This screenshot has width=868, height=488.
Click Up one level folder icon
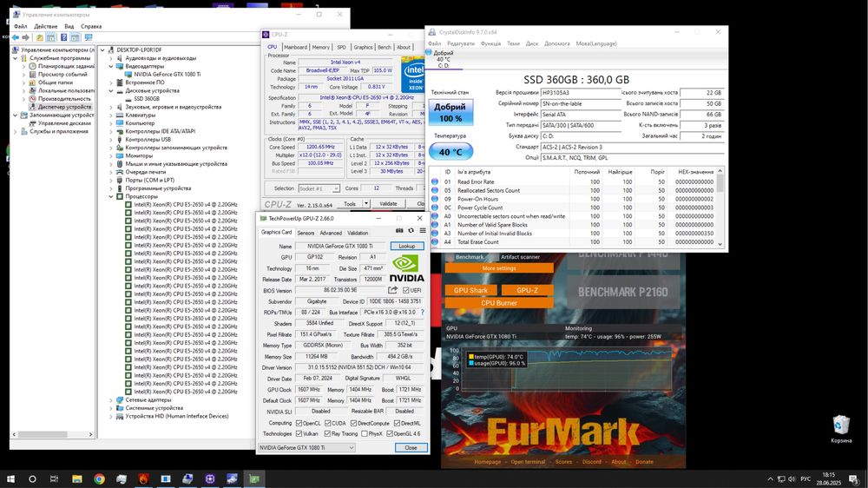click(39, 37)
